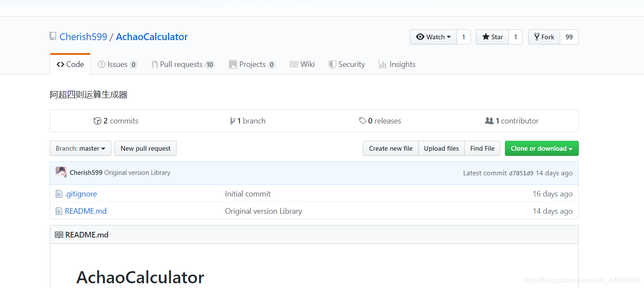644x288 pixels.
Task: Click the README.md header book icon
Action: (x=59, y=235)
